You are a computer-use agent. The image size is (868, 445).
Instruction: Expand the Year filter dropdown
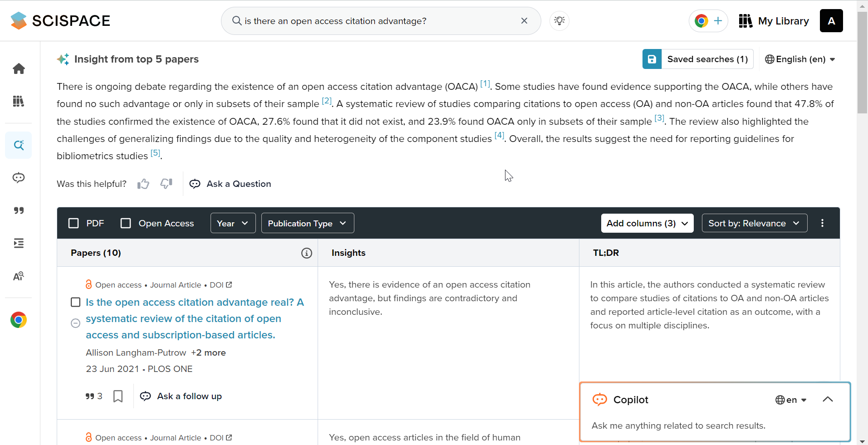click(x=233, y=223)
